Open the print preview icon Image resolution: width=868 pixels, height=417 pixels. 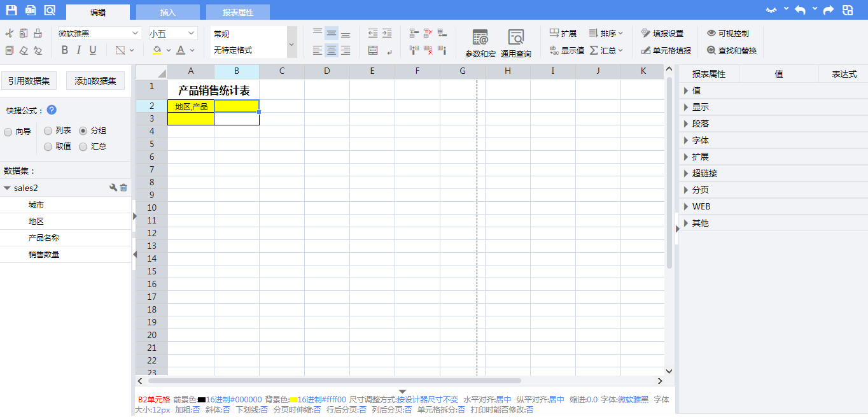tap(50, 10)
